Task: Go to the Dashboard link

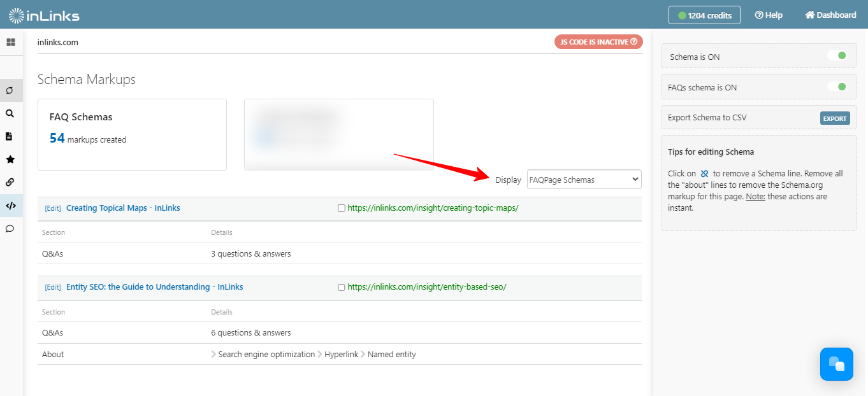Action: click(x=830, y=15)
